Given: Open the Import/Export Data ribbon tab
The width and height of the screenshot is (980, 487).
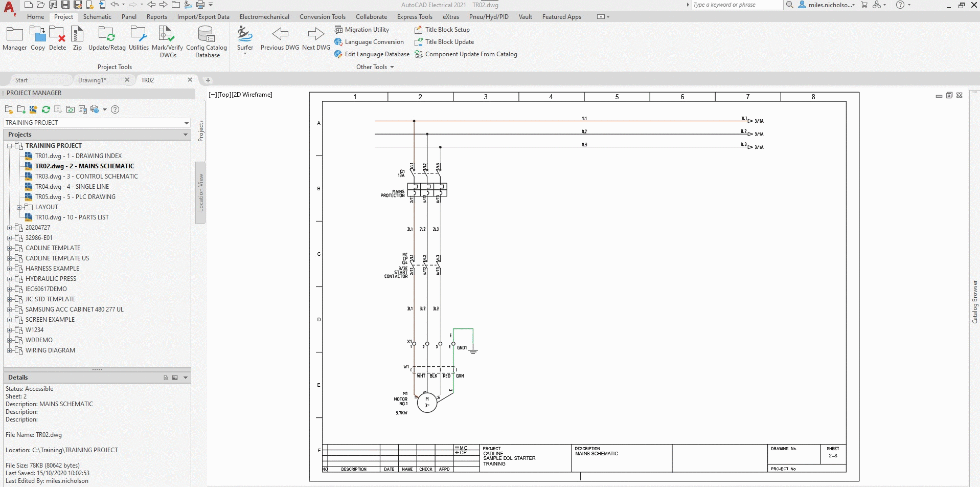Looking at the screenshot, I should tap(203, 17).
